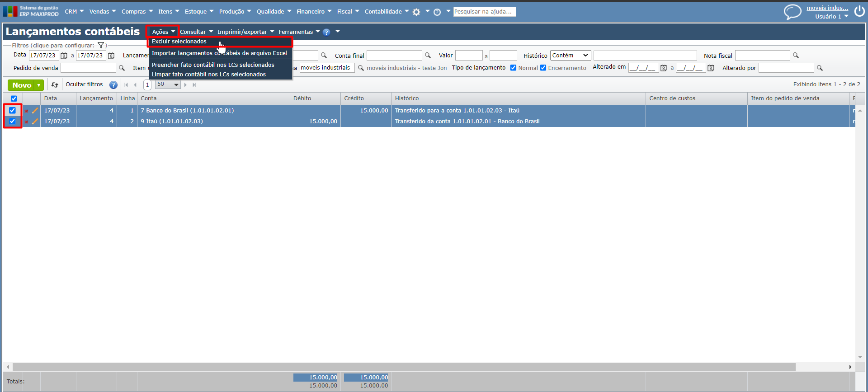Viewport: 868px width, 392px height.
Task: Expand the CRM menu
Action: (74, 11)
